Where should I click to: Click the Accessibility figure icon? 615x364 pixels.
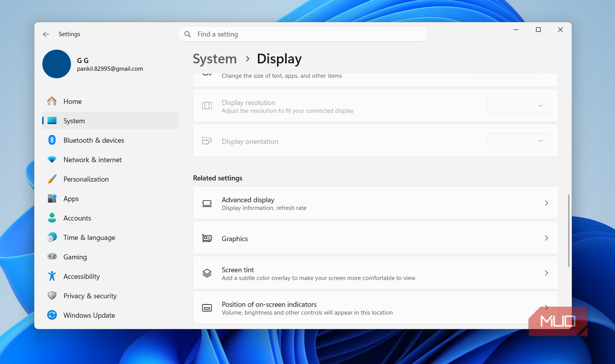[52, 276]
